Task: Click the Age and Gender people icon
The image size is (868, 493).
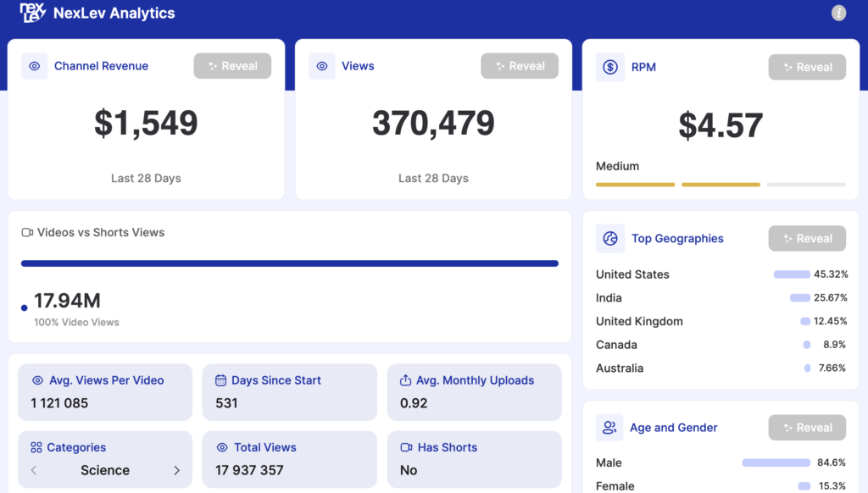Action: [x=609, y=427]
